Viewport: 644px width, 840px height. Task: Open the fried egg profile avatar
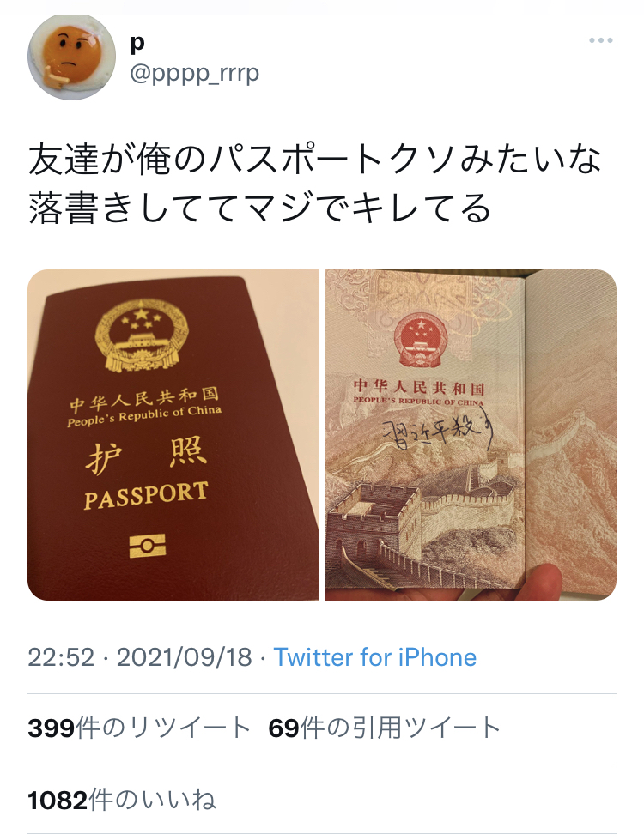pyautogui.click(x=72, y=57)
